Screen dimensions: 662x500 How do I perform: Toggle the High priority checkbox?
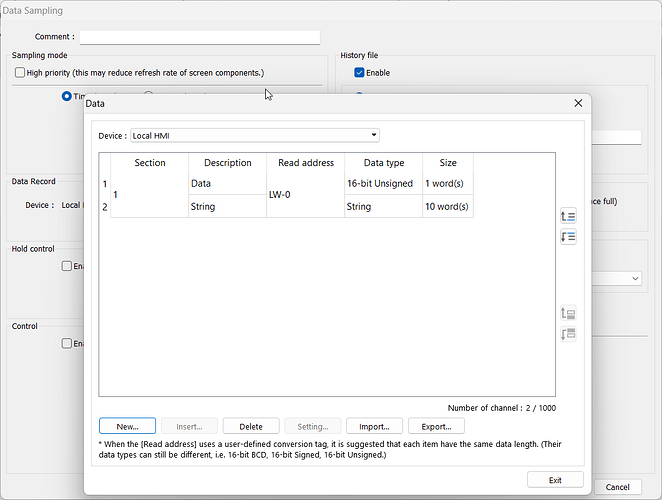click(20, 73)
